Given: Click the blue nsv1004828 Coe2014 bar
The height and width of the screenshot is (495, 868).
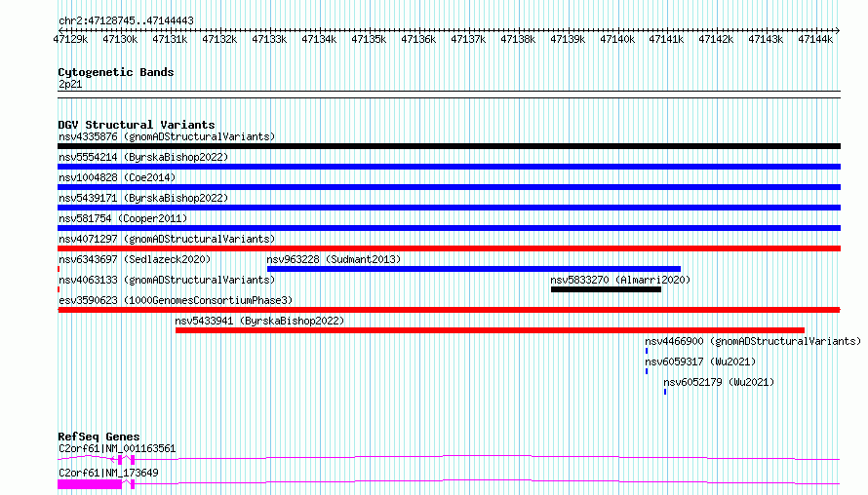Looking at the screenshot, I should point(449,187).
